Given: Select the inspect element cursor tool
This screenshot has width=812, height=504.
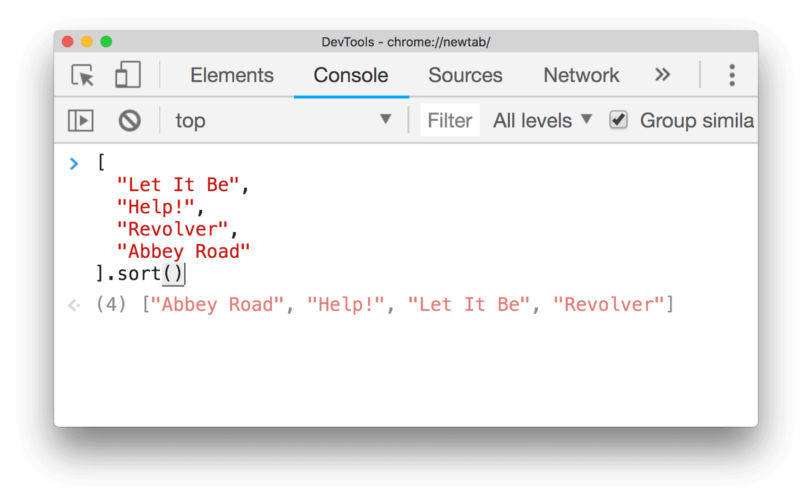Looking at the screenshot, I should (83, 75).
